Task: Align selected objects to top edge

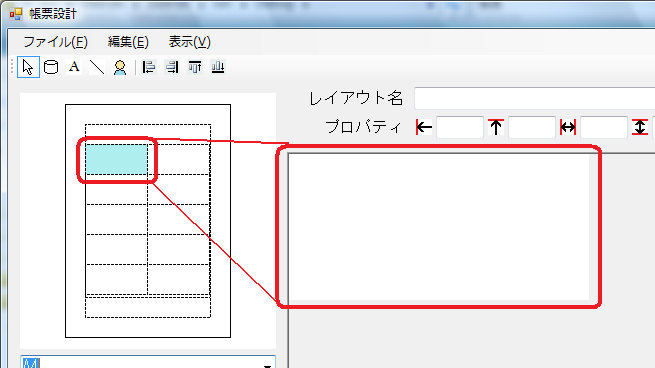Action: click(x=195, y=67)
